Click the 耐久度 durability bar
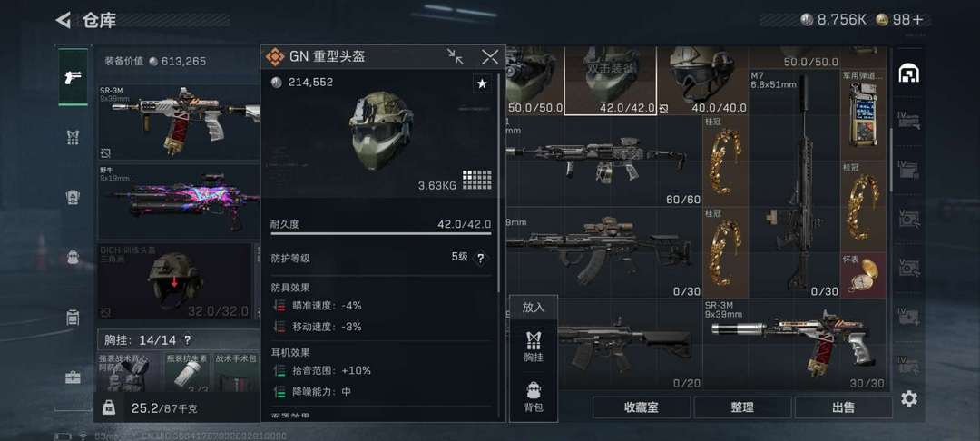980x441 pixels. pyautogui.click(x=380, y=233)
